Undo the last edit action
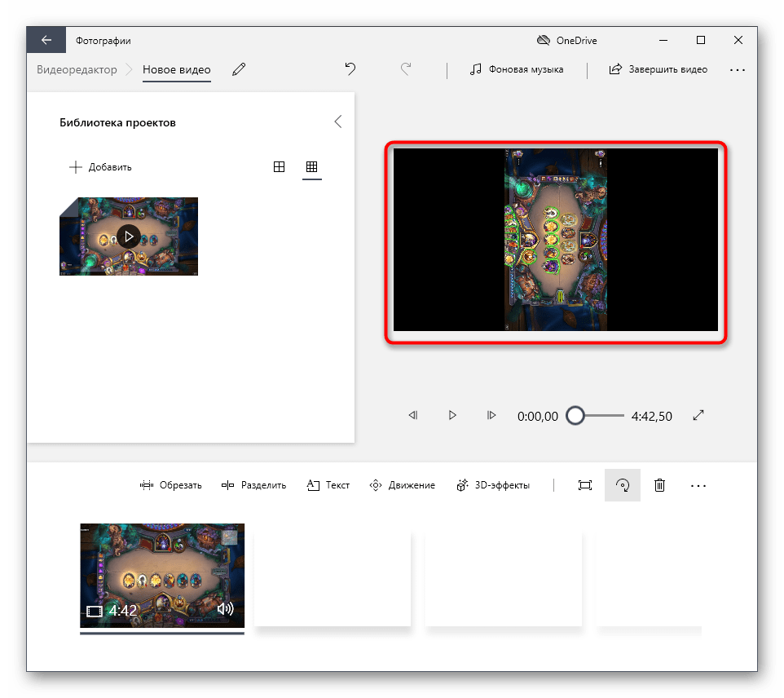Viewport: 784px width, 698px height. (x=350, y=69)
